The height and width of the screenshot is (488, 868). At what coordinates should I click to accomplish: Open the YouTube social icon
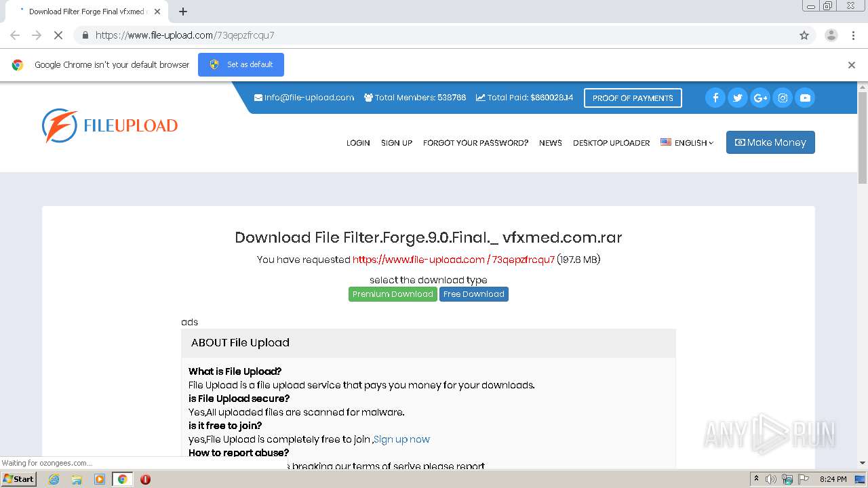tap(805, 98)
